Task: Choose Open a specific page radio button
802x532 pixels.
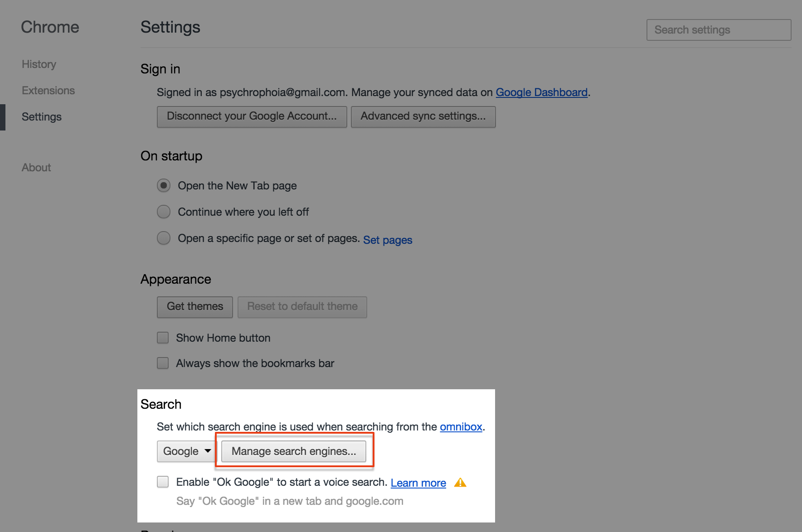Action: [164, 238]
